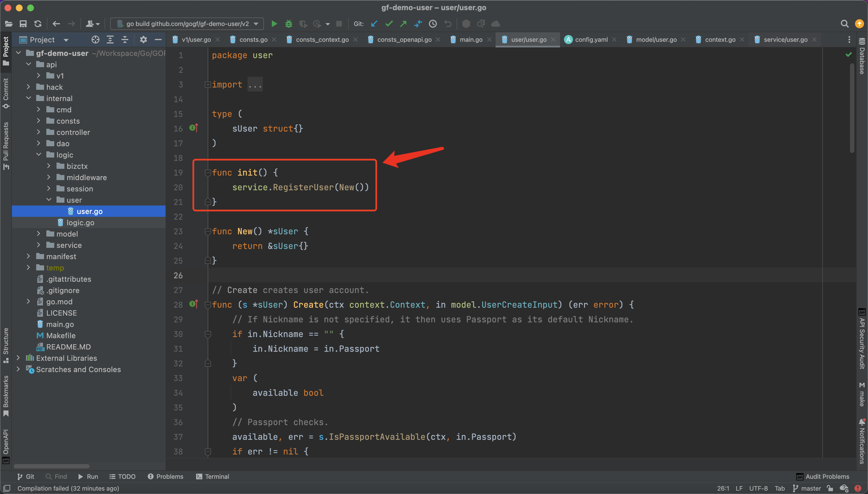Expand the model folder
Screen dimensions: 868x494
pyautogui.click(x=38, y=234)
